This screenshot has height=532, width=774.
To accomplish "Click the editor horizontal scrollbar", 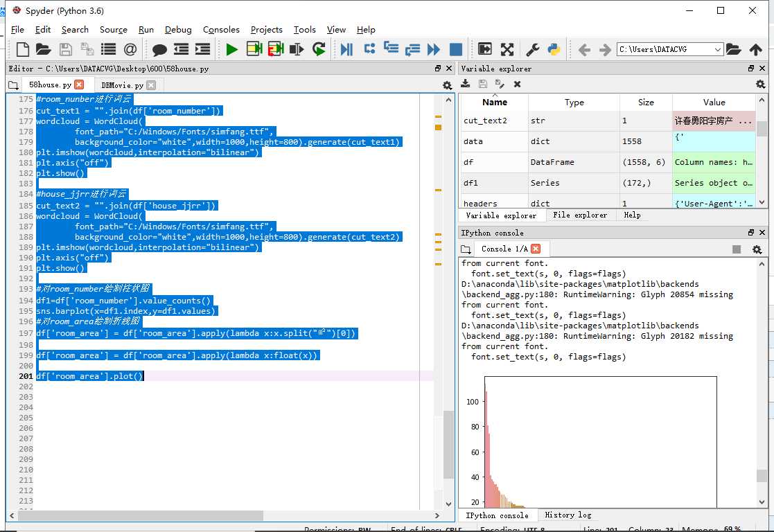I will click(x=139, y=516).
